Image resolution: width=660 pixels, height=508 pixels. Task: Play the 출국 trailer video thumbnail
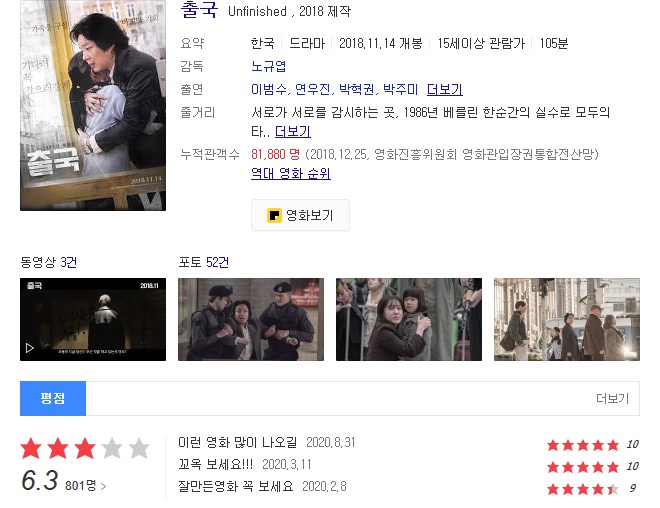(x=93, y=319)
